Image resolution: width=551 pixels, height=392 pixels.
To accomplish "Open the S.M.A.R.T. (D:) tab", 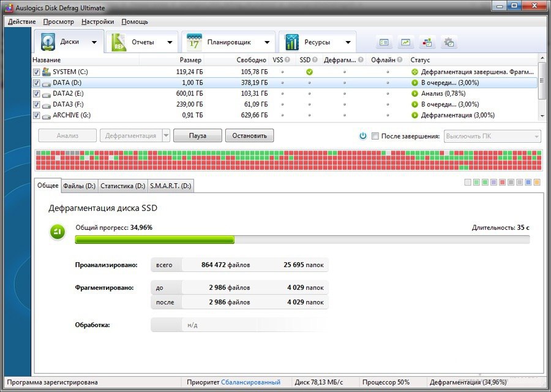I will 170,186.
